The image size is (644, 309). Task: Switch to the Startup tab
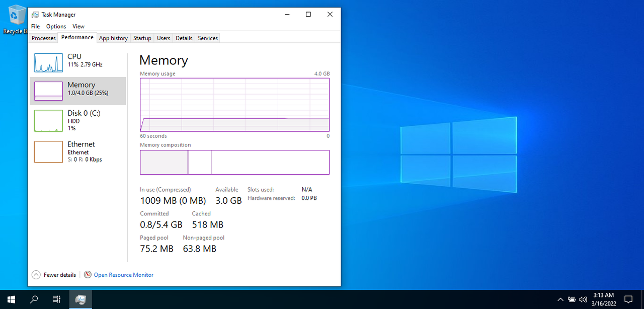(x=142, y=38)
